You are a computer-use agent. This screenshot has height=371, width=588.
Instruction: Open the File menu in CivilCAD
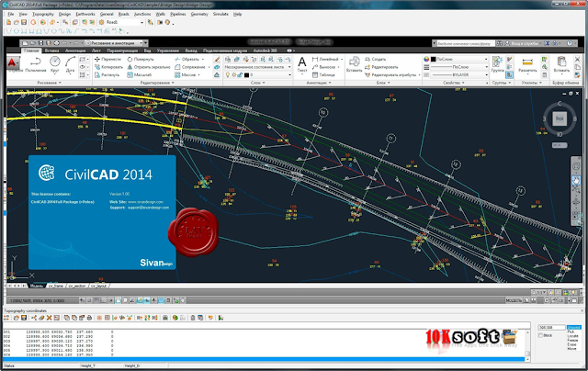click(x=11, y=15)
